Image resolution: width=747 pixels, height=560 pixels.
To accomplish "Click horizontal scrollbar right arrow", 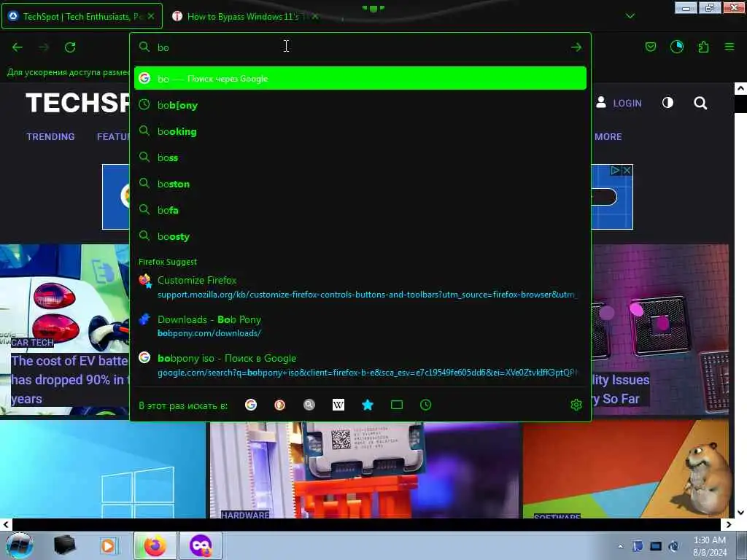I will click(x=728, y=524).
